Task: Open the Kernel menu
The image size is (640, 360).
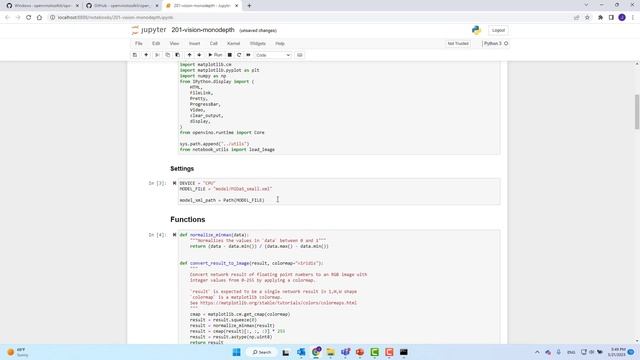Action: coord(233,43)
